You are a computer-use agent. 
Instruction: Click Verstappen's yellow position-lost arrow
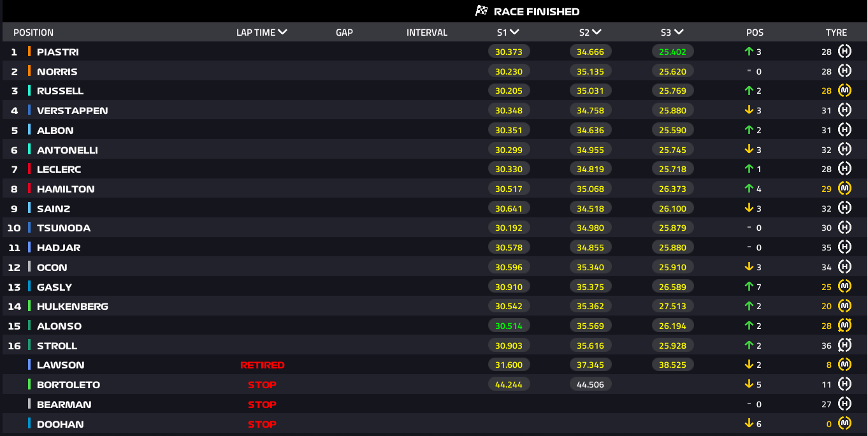coord(749,110)
